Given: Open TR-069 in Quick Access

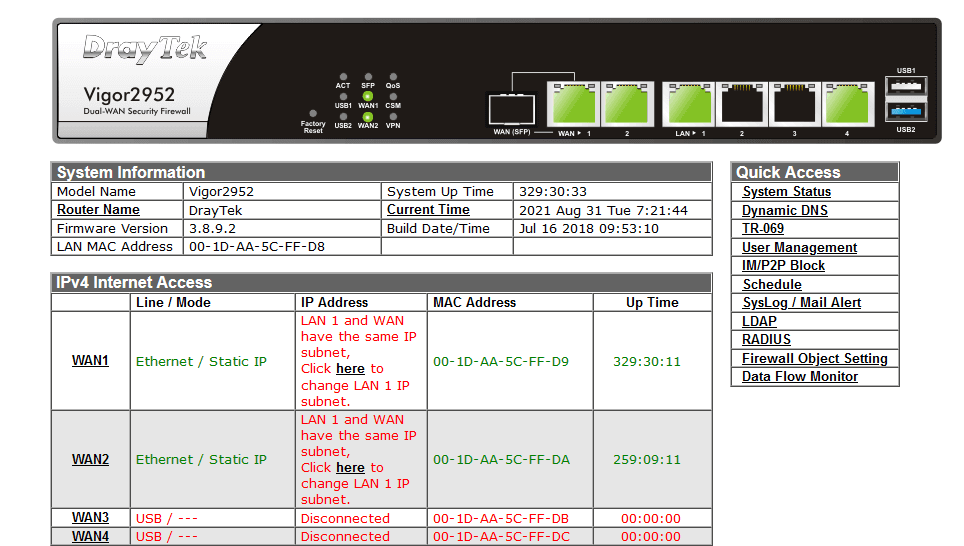Looking at the screenshot, I should coord(762,229).
